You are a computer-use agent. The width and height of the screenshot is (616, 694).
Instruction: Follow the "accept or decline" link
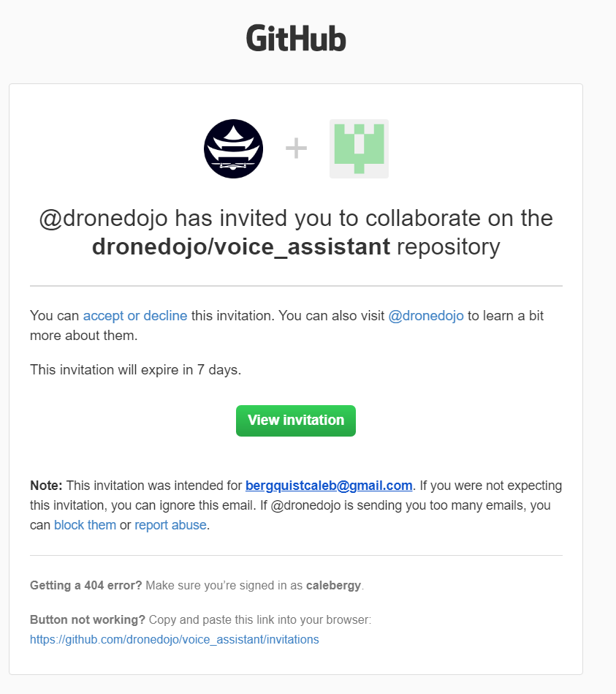pos(135,316)
